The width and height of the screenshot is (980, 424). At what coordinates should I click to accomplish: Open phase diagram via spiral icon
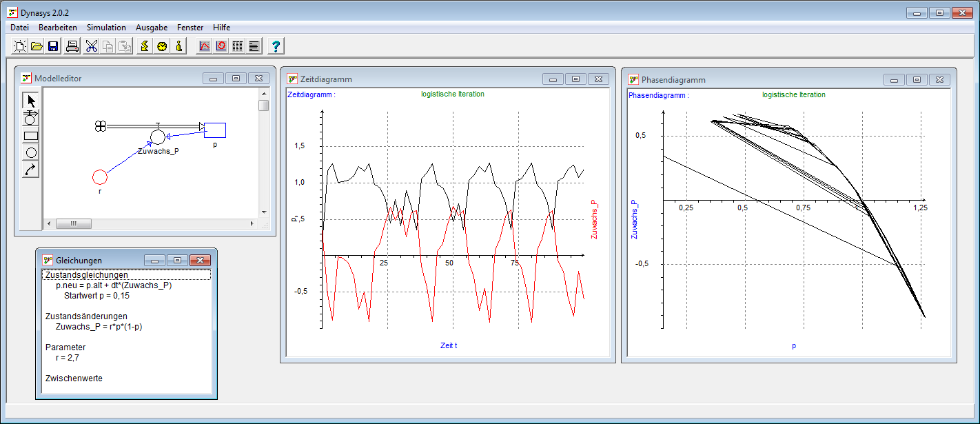221,46
